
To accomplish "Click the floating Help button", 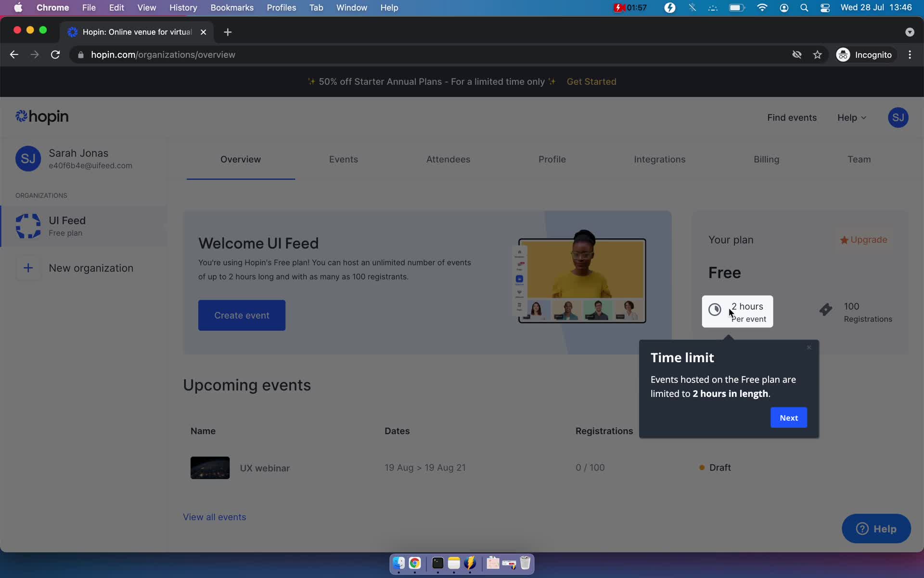I will 876,529.
